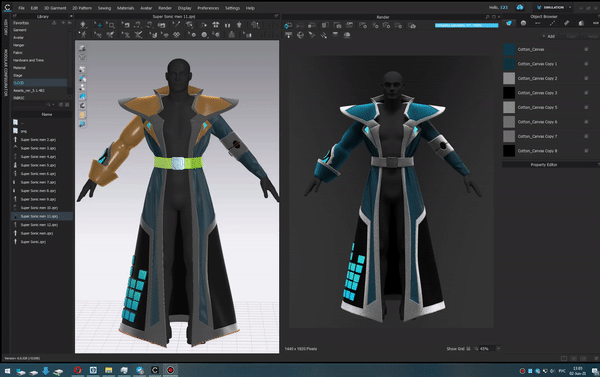Select the Select/Move tool icon
600x377 pixels.
98,25
